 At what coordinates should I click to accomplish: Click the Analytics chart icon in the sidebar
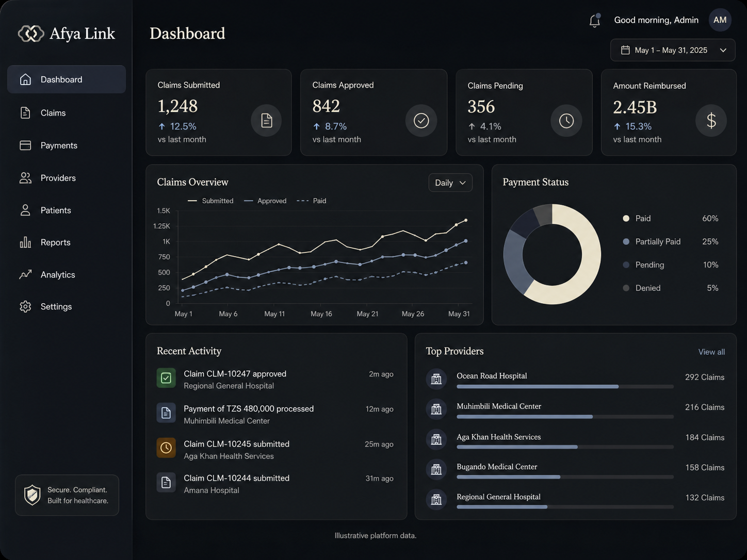(25, 275)
